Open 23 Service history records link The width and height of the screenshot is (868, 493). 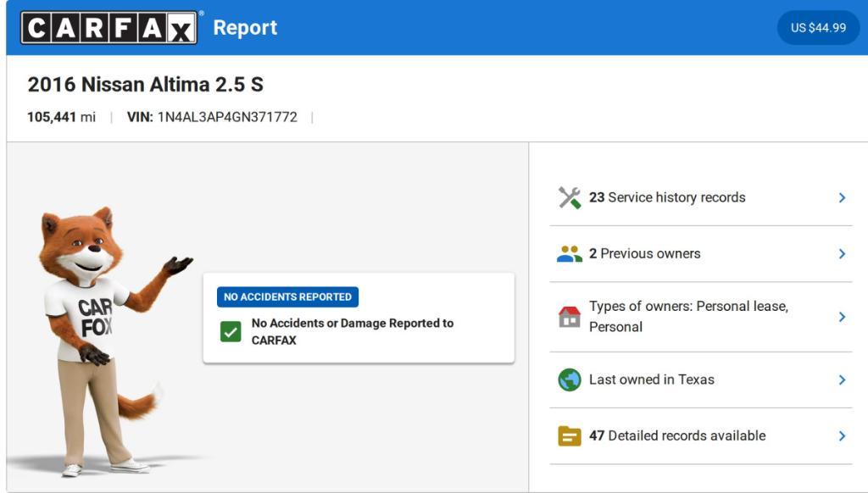(667, 197)
